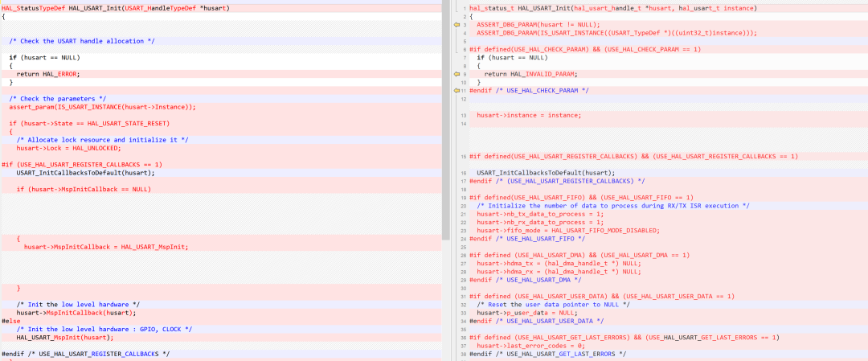Click '#if defined (USE_HAL_USART_DMA)' line
The image size is (868, 361).
[x=579, y=255]
